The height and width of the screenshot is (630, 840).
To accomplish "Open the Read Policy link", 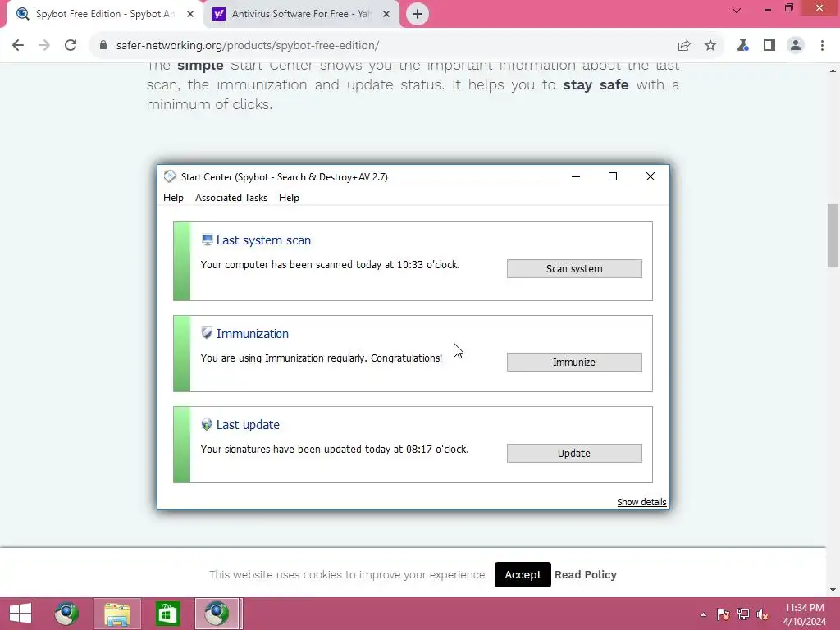I will pyautogui.click(x=586, y=574).
